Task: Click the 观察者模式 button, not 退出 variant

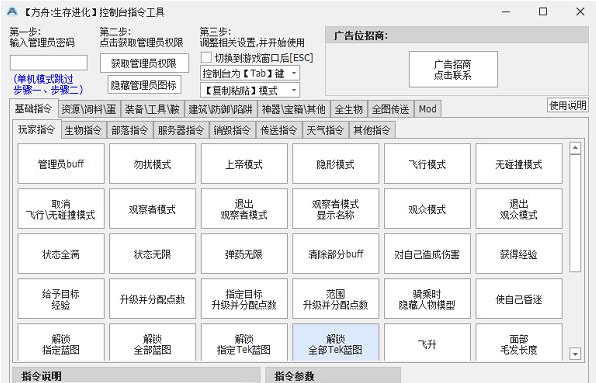Action: tap(152, 209)
